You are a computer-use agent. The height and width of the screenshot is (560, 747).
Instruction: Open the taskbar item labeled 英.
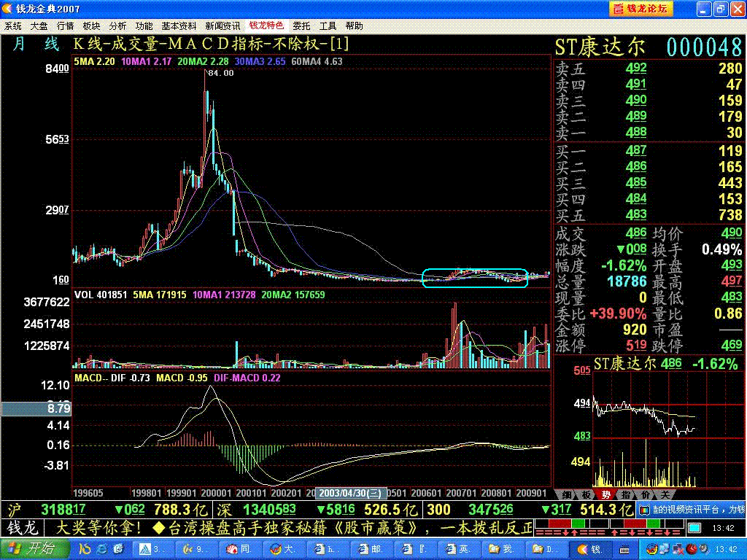460,549
